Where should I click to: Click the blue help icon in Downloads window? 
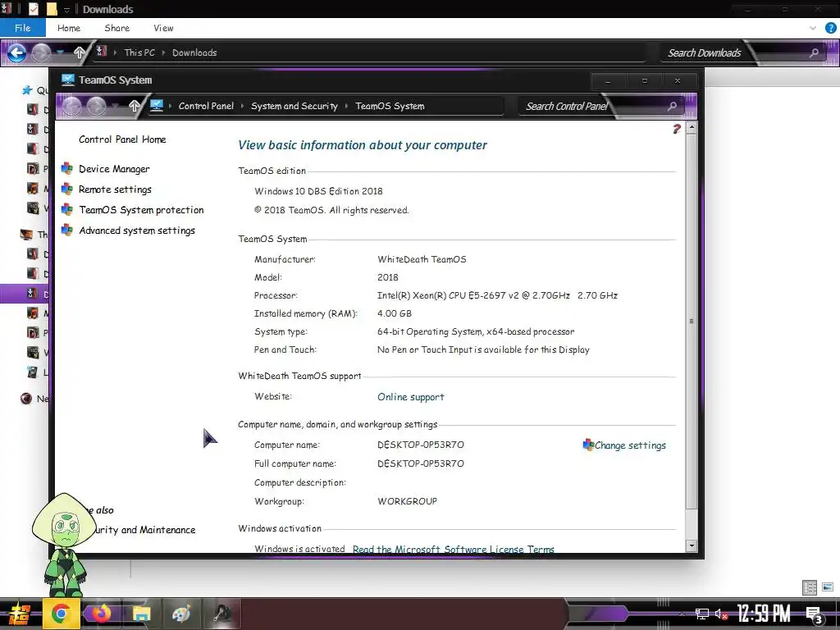831,28
